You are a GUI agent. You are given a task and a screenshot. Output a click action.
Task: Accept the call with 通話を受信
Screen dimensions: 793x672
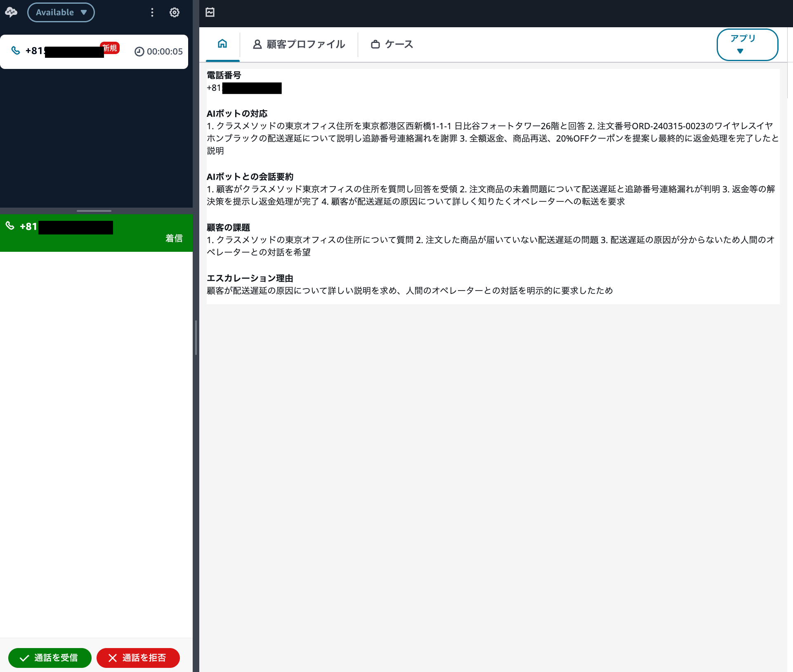coord(50,658)
